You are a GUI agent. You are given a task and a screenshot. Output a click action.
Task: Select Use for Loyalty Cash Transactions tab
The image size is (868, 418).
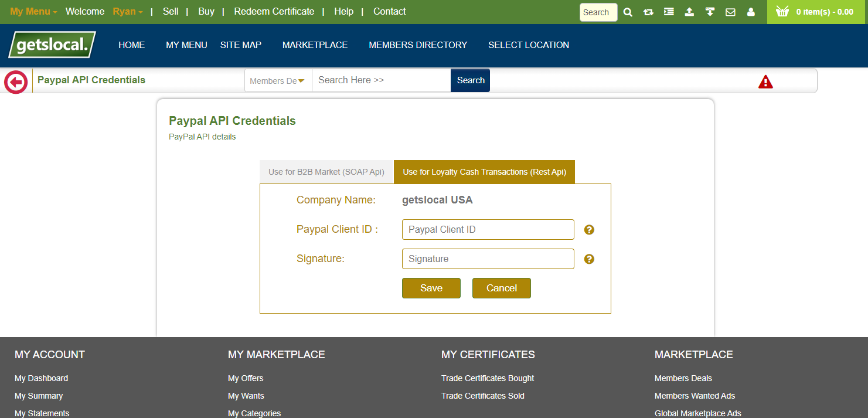click(x=485, y=172)
